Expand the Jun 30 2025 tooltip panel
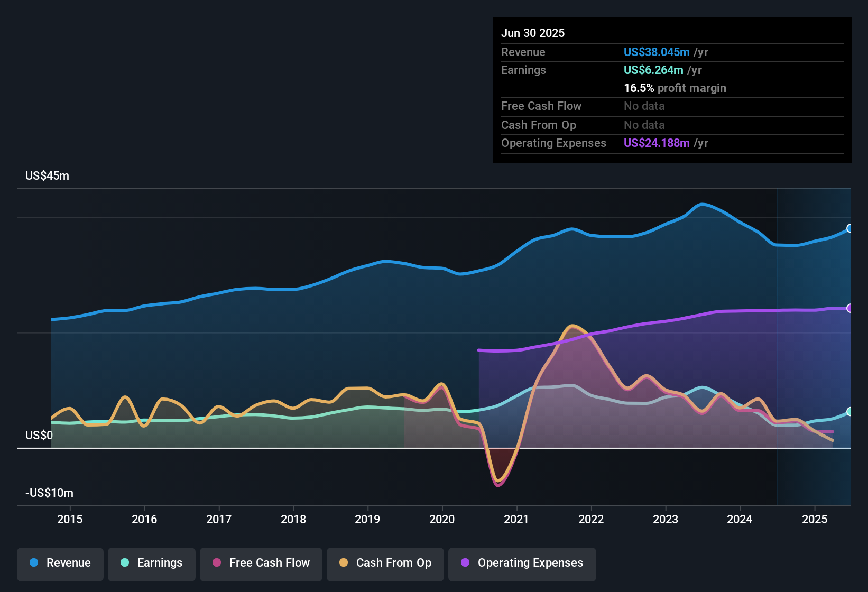868x592 pixels. point(672,90)
